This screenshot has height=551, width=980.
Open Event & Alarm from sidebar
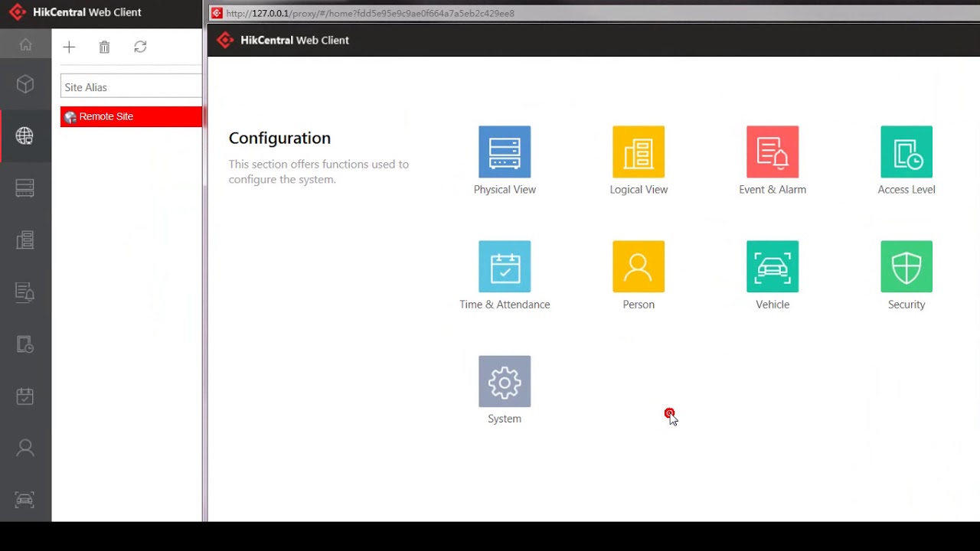(x=25, y=292)
